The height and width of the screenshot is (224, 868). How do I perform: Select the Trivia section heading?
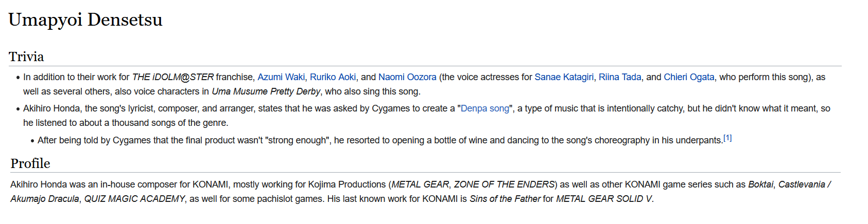click(x=26, y=57)
